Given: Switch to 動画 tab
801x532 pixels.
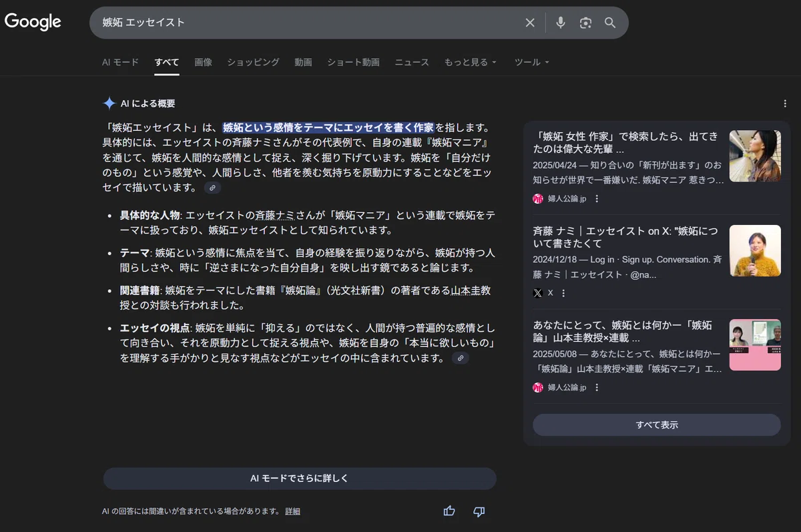Looking at the screenshot, I should coord(303,62).
